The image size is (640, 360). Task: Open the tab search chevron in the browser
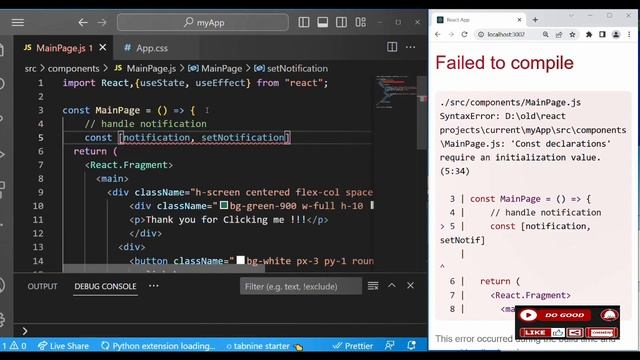click(x=571, y=16)
